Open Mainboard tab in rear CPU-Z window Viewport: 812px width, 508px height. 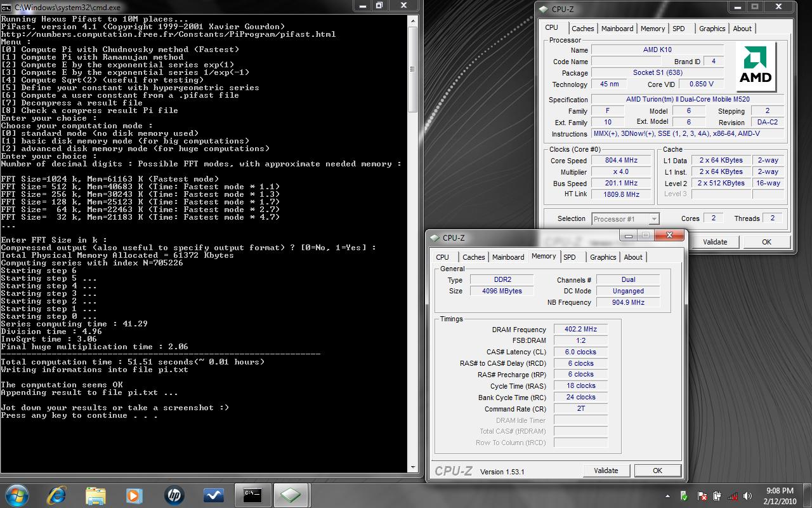(617, 29)
